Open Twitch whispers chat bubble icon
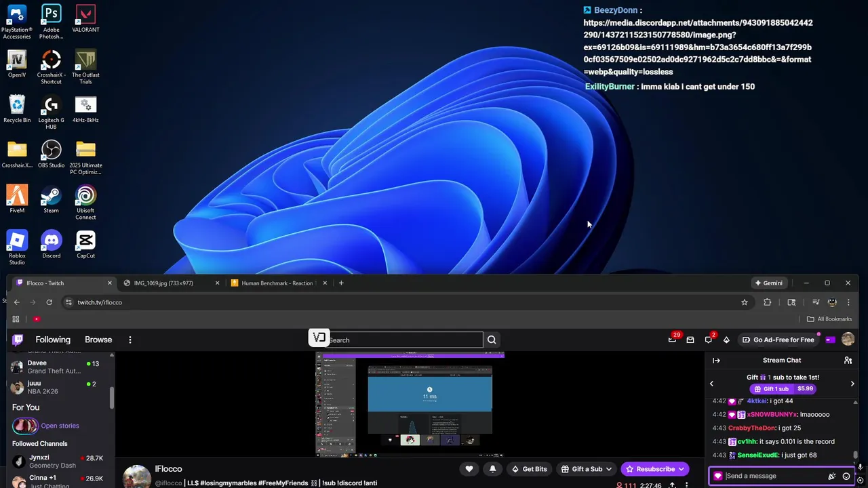 click(708, 340)
